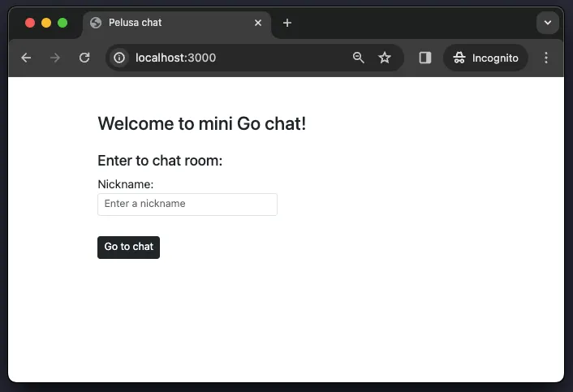Close the Pelusa chat tab

tap(258, 23)
